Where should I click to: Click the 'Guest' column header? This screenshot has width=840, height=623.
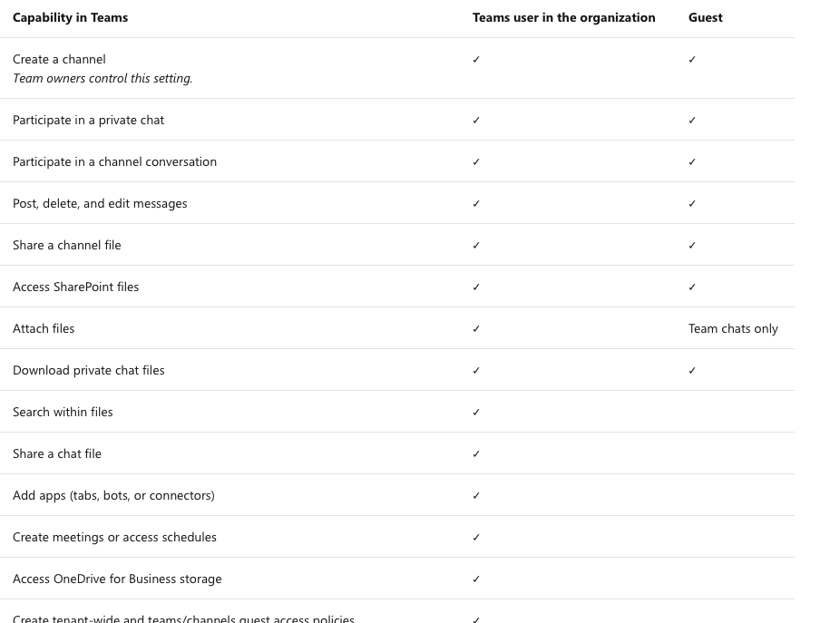coord(705,18)
